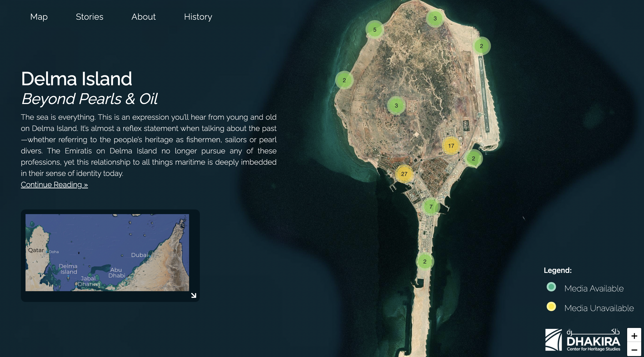The image size is (644, 357).
Task: Click the Media Unavailable legend yellow dot
Action: 551,306
